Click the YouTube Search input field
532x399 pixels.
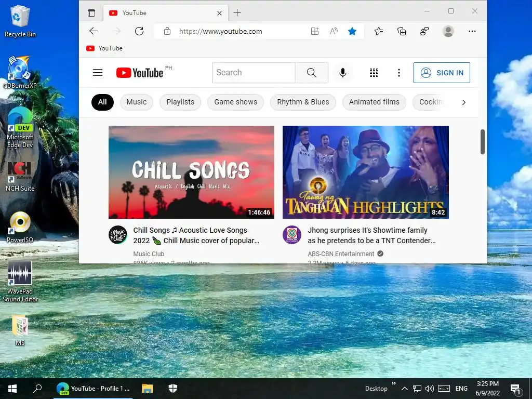[x=254, y=73]
